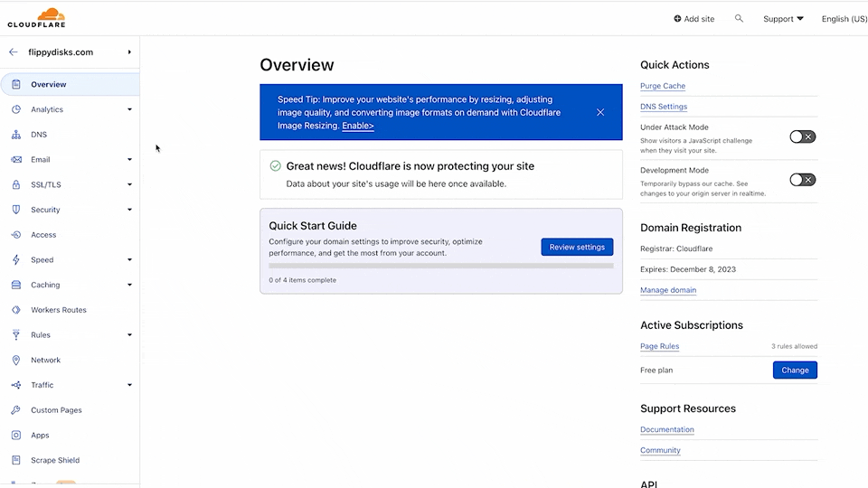Click the Email envelope icon
Screen dimensions: 868x488
pyautogui.click(x=16, y=159)
